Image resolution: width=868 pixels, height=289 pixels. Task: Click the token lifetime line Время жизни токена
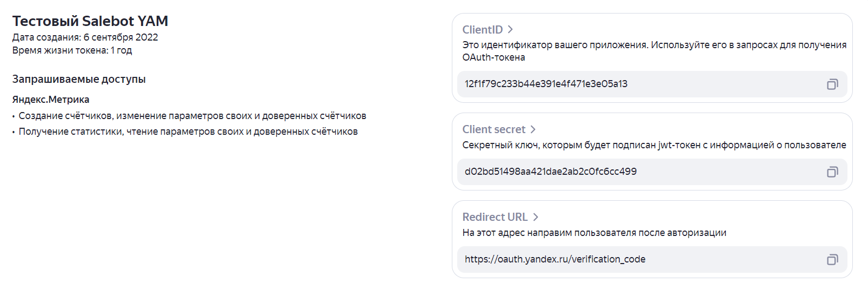72,50
